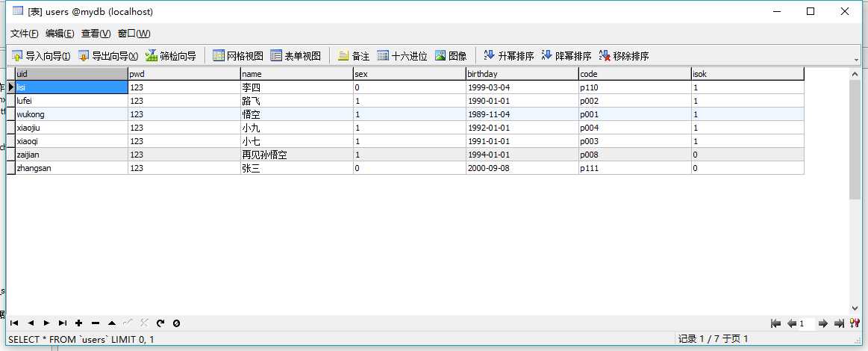Viewport: 868px width, 351px height.
Task: Click the code column header
Action: click(x=635, y=74)
